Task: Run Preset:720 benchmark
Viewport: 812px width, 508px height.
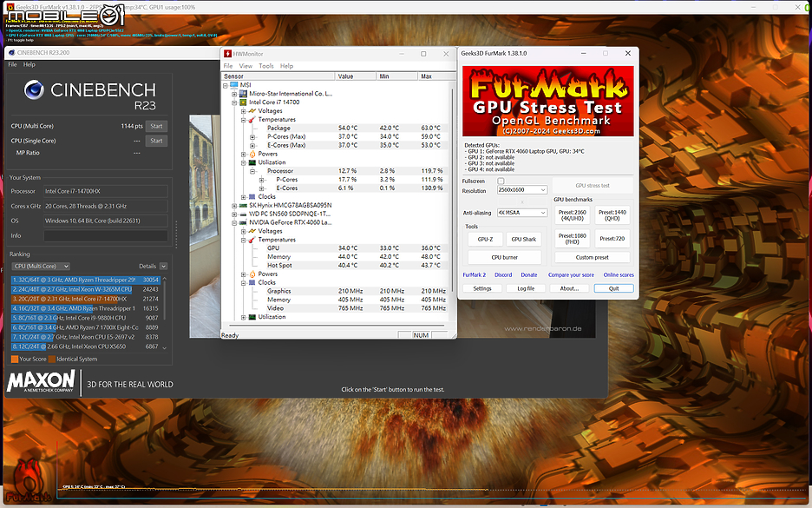Action: pos(612,239)
